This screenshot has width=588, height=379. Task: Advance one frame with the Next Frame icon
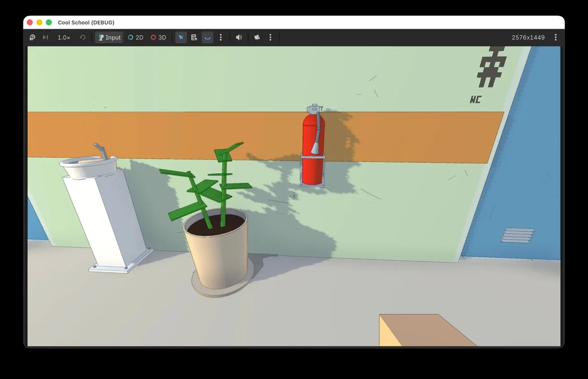45,37
